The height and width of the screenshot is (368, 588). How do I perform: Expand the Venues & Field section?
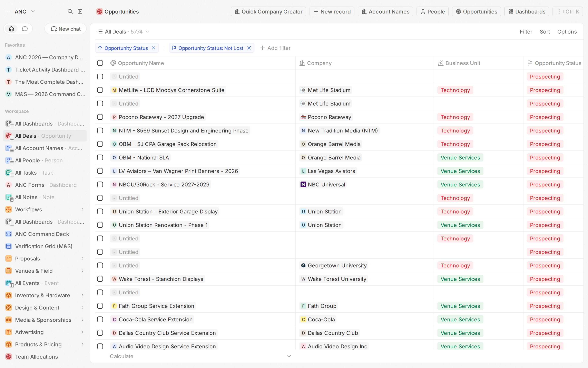point(82,271)
